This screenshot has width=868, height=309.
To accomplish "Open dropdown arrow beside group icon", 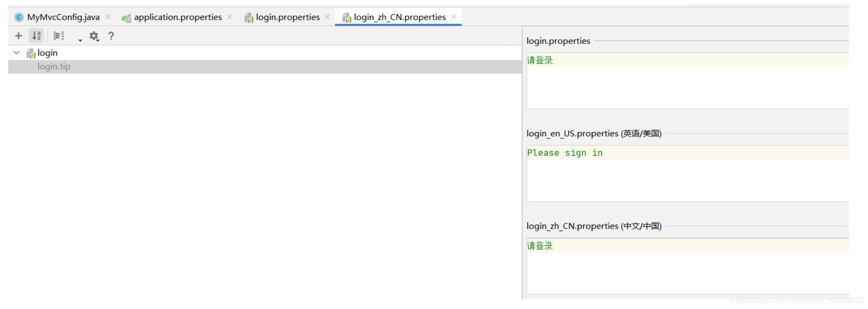I will tap(80, 40).
